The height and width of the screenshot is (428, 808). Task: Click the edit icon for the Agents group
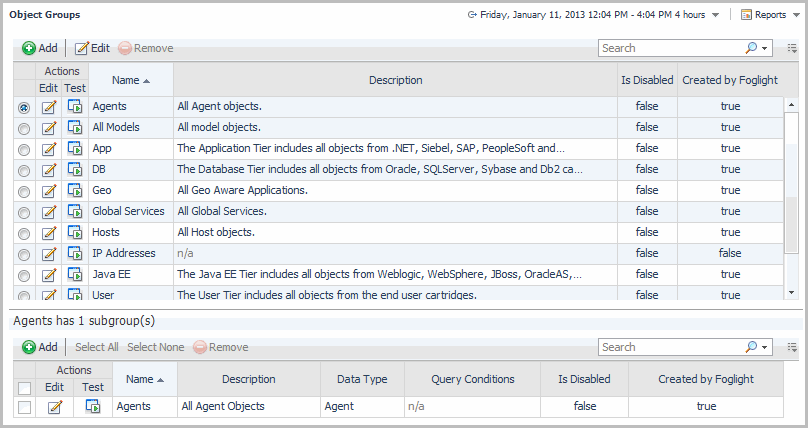coord(48,106)
